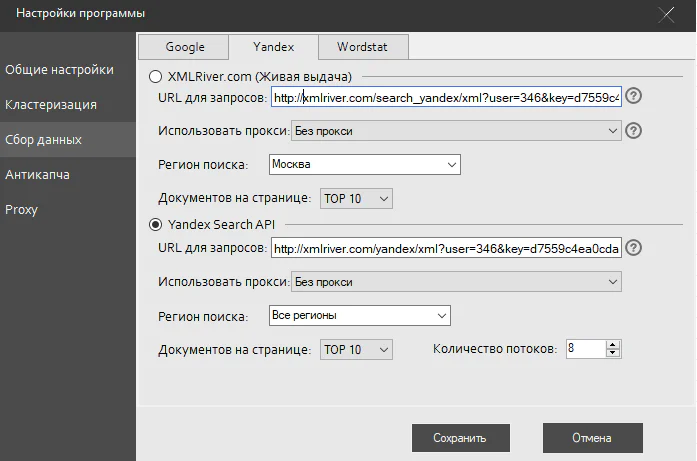Switch to the Yandex tab
The height and width of the screenshot is (461, 697).
click(273, 47)
